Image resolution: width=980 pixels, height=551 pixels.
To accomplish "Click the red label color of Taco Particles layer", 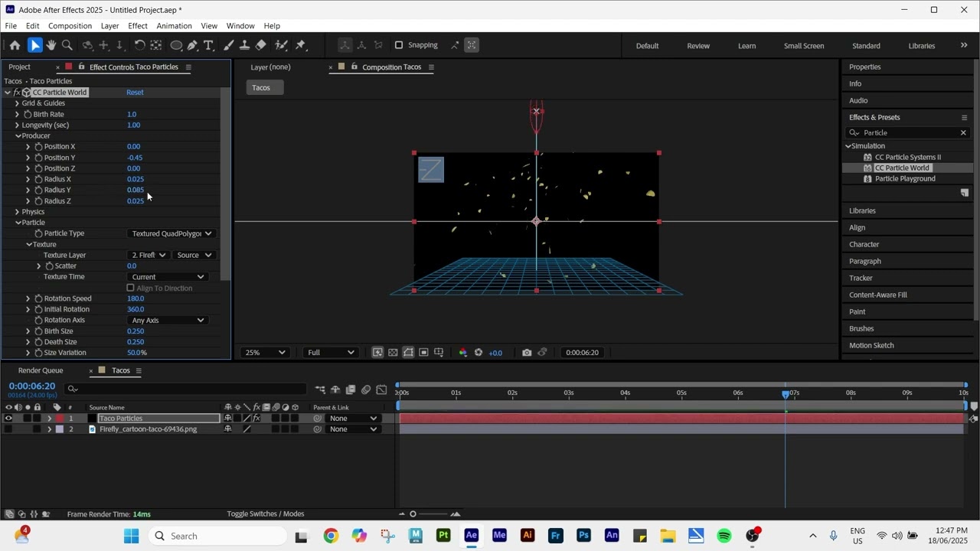I will [60, 419].
